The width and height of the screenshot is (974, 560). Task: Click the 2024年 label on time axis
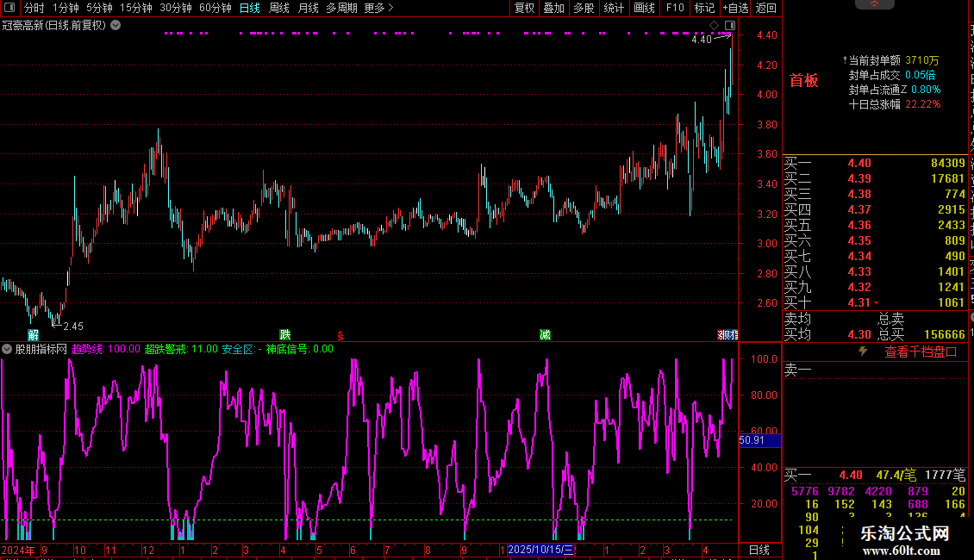[18, 550]
